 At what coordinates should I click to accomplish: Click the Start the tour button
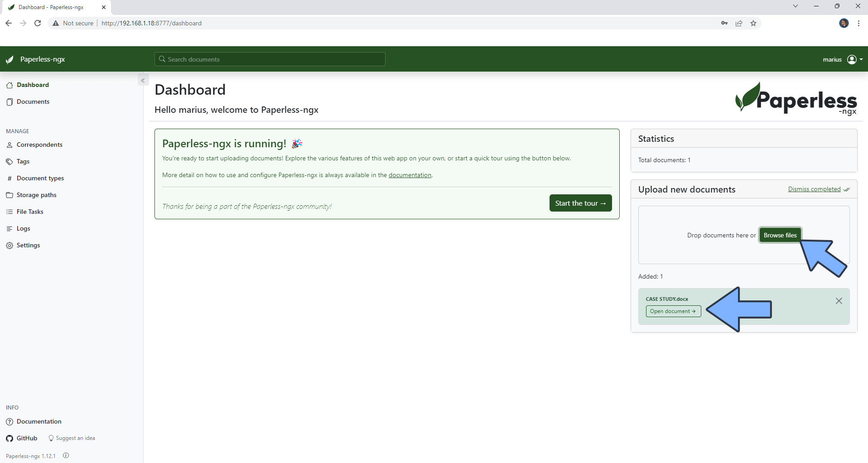coord(580,203)
